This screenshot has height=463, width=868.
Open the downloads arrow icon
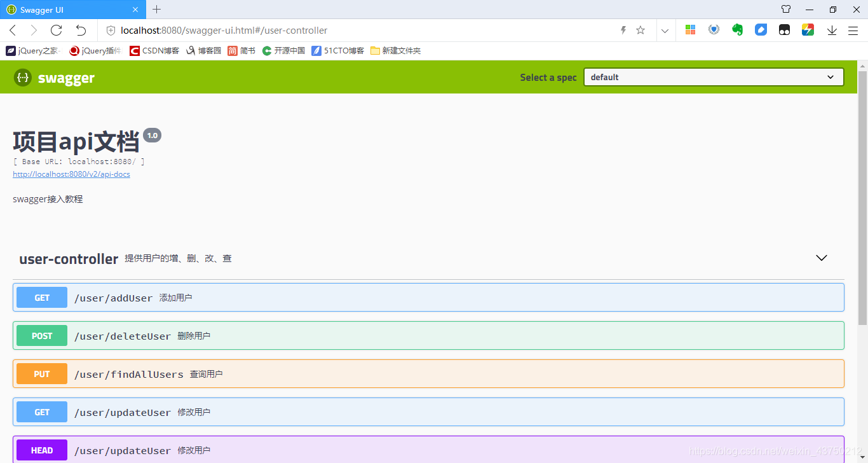[x=832, y=30]
